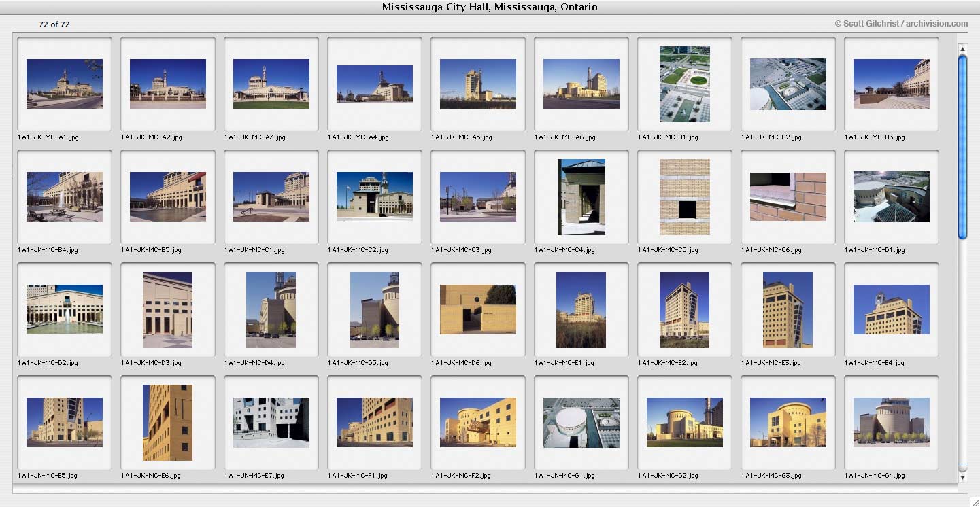Open thumbnail 1A1-JK-MC-C1.jpg
Viewport: 980px width, 507px height.
271,196
